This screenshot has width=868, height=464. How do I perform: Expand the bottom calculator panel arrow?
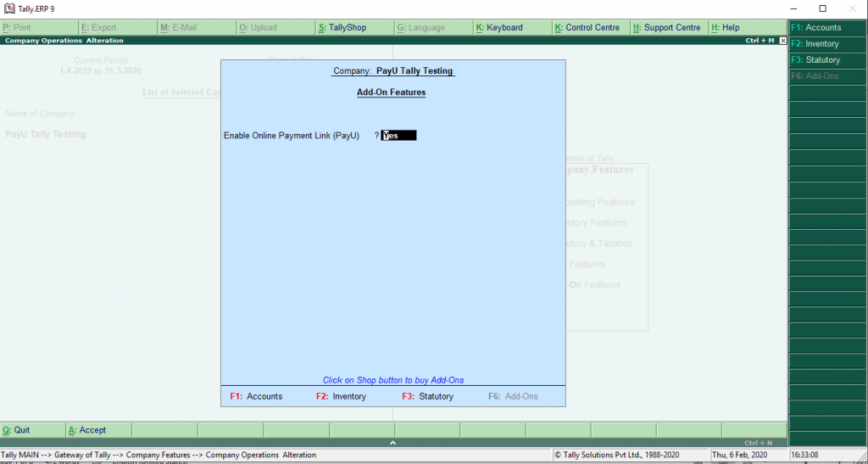coord(393,443)
